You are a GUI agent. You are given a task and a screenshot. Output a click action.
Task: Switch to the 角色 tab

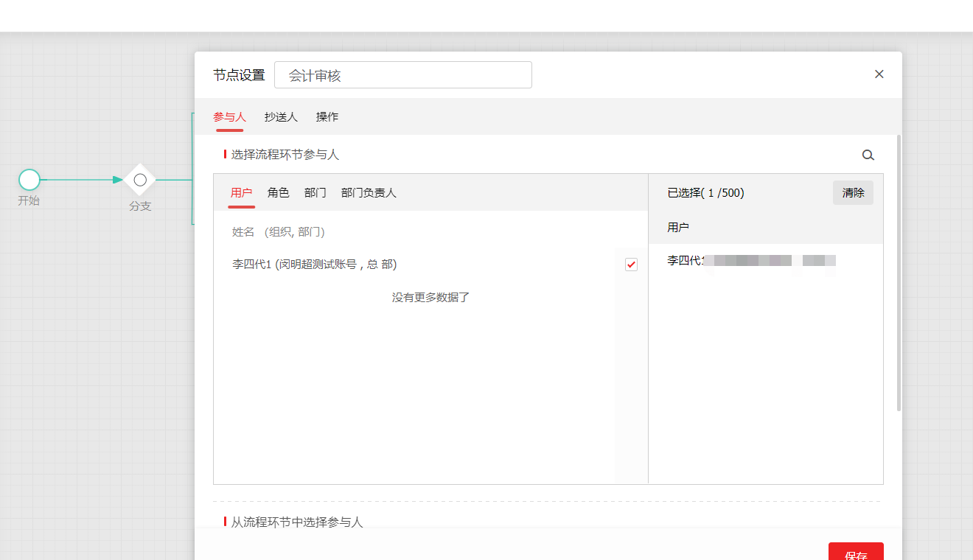[x=278, y=193]
